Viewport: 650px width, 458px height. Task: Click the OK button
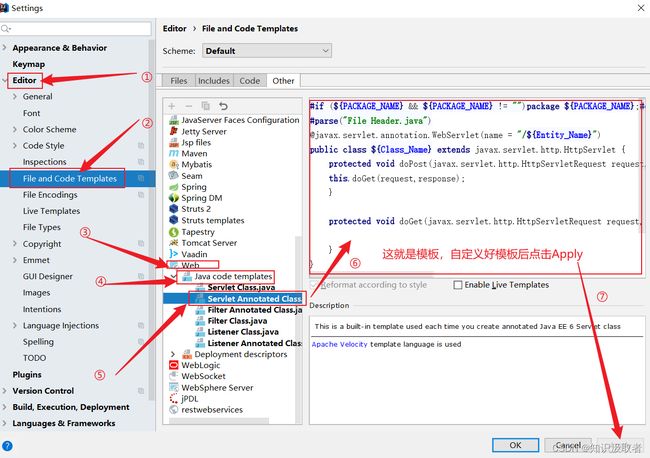point(515,445)
